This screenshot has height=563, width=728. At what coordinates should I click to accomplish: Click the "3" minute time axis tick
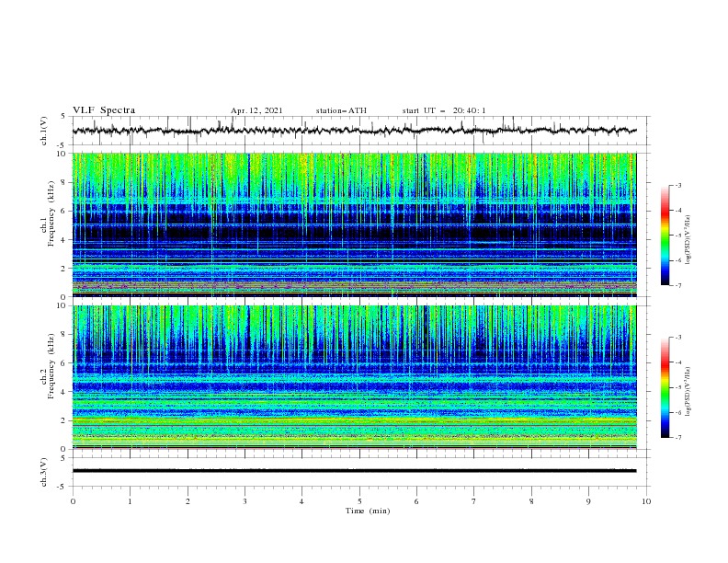pos(245,501)
